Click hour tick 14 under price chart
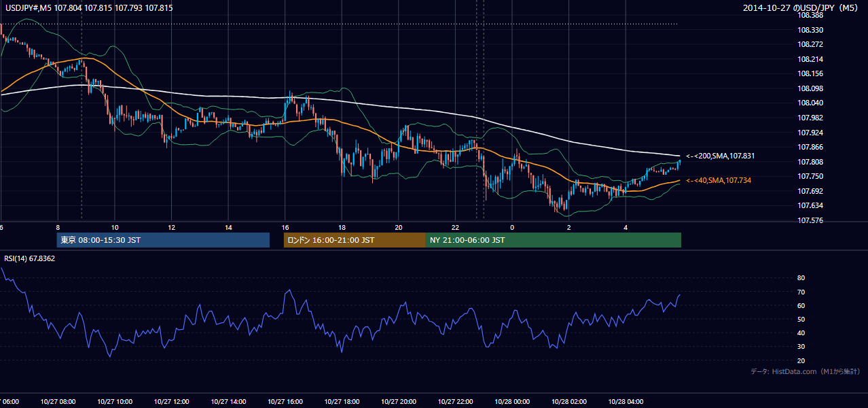The width and height of the screenshot is (868, 408). 228,228
